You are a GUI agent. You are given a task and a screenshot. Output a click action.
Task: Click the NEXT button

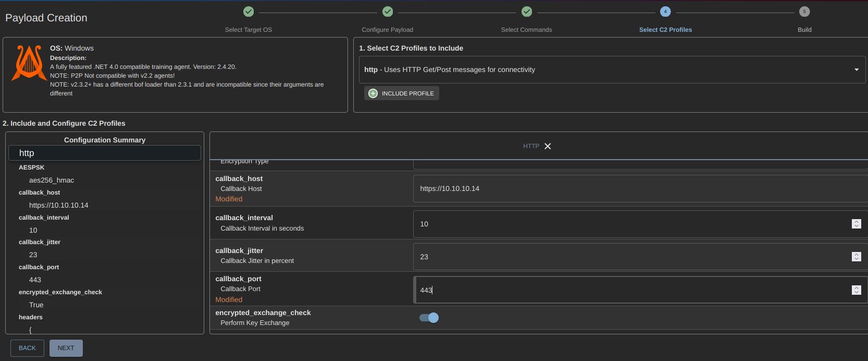click(66, 348)
